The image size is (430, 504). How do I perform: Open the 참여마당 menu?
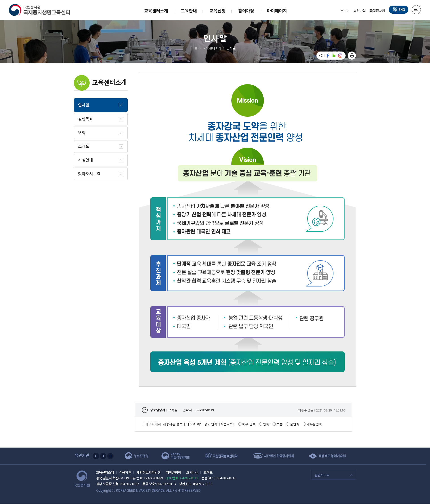click(x=246, y=11)
